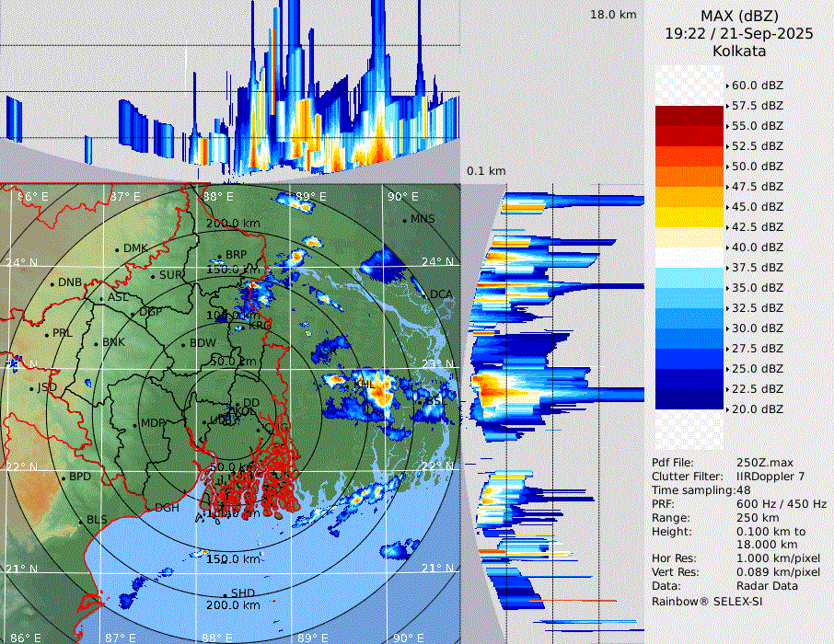Select the BDW station marker
Viewport: 834px width, 644px height.
tap(184, 344)
